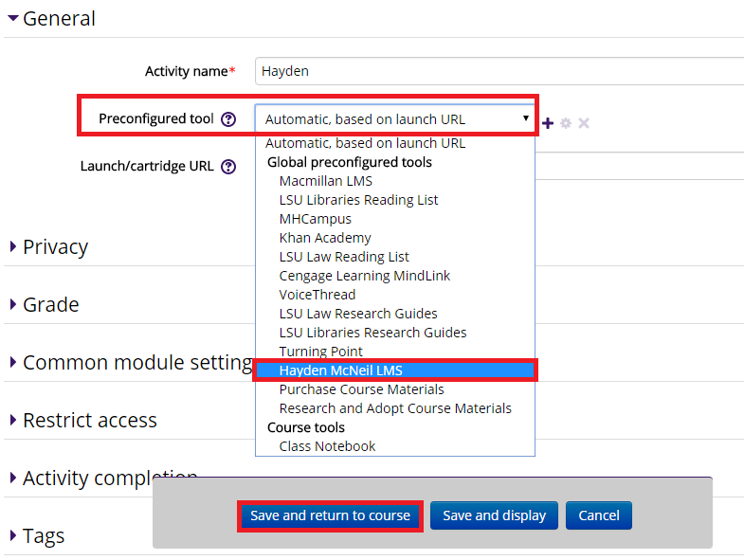The height and width of the screenshot is (560, 744).
Task: Click Save and return to course button
Action: [330, 515]
